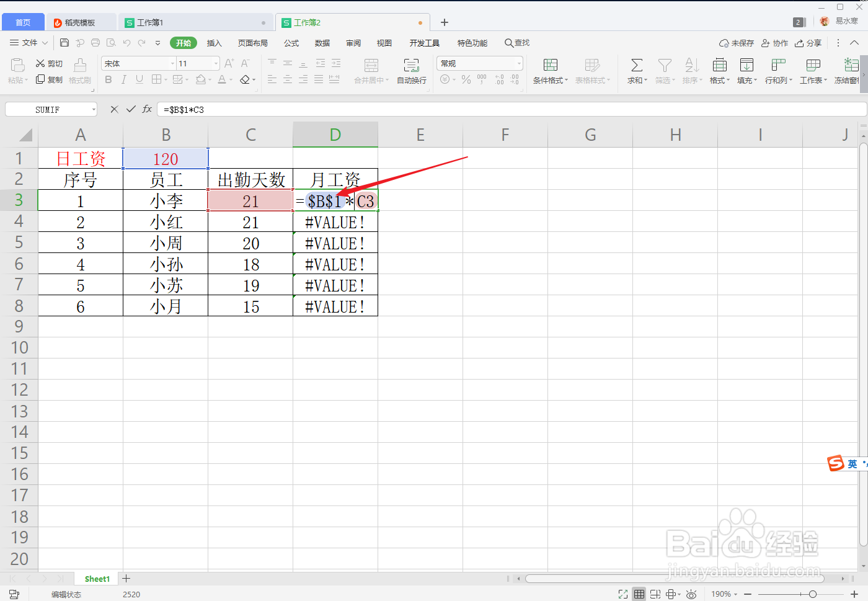Click the 分享 (Share) button

[808, 43]
